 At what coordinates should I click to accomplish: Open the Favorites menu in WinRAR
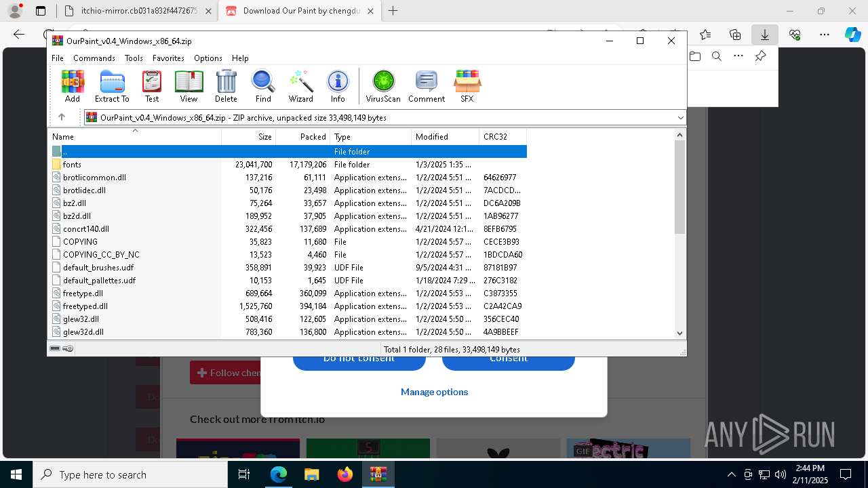point(168,58)
